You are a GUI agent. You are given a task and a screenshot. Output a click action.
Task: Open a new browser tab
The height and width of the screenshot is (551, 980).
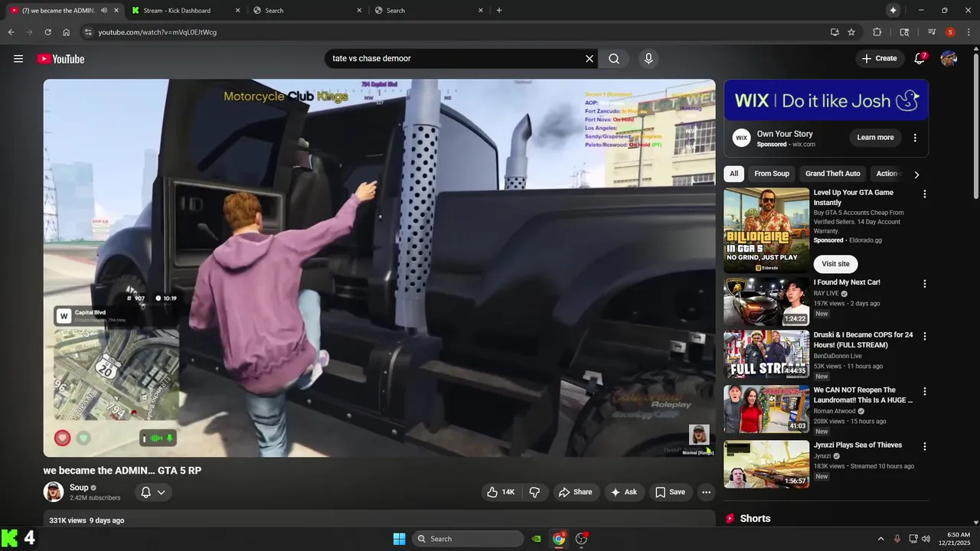[499, 10]
